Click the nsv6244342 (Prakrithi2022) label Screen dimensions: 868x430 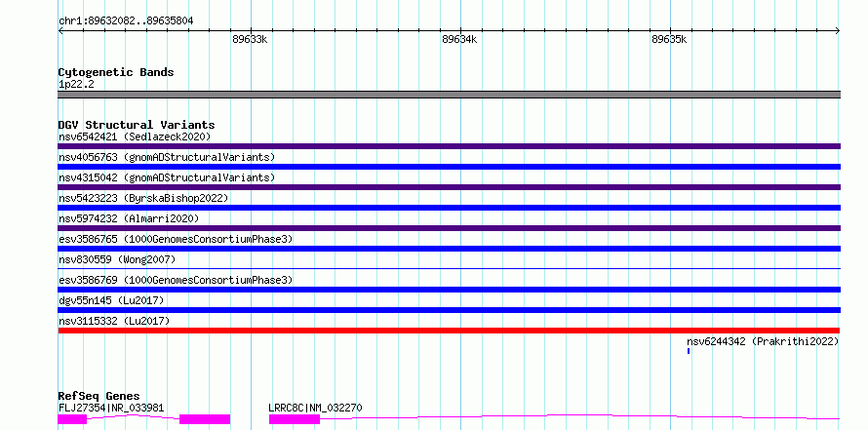pos(763,341)
